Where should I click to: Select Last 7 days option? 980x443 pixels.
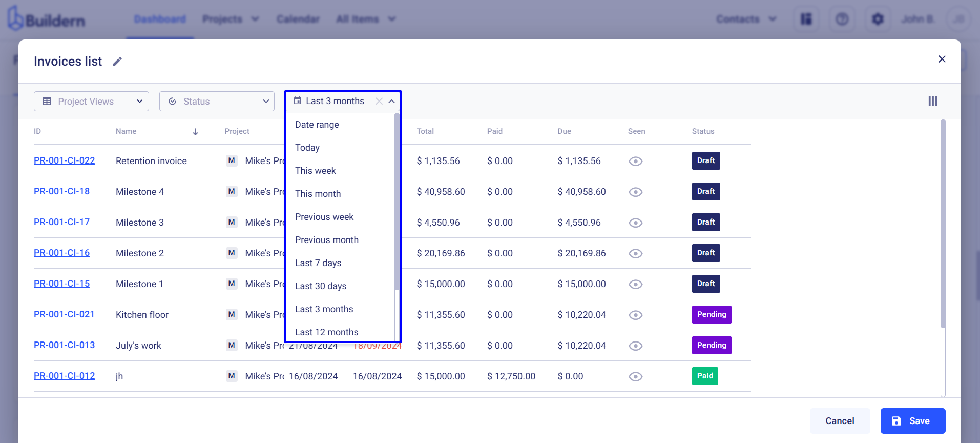[x=318, y=263]
